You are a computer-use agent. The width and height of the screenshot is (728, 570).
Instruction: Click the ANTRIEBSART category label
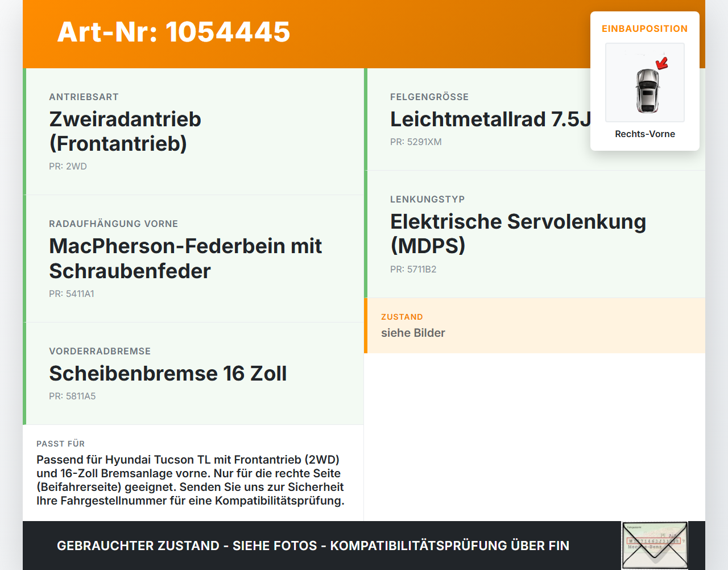(84, 97)
